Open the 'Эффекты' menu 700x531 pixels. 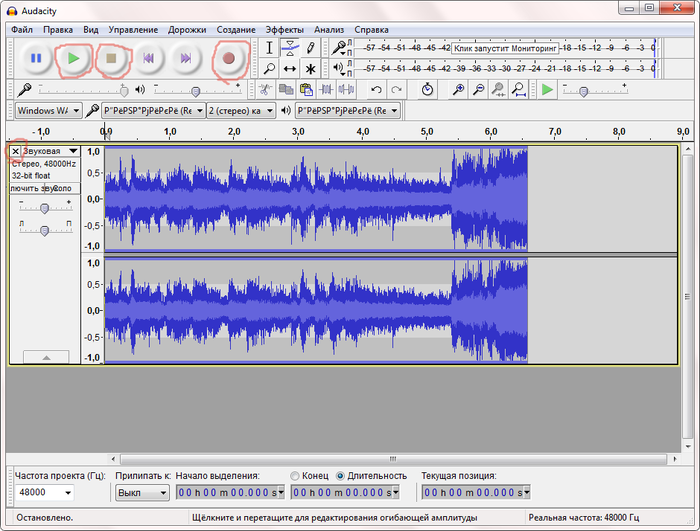[x=285, y=30]
